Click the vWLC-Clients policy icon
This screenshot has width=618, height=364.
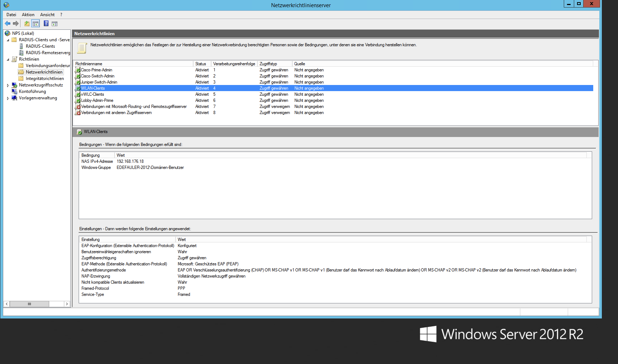(78, 94)
